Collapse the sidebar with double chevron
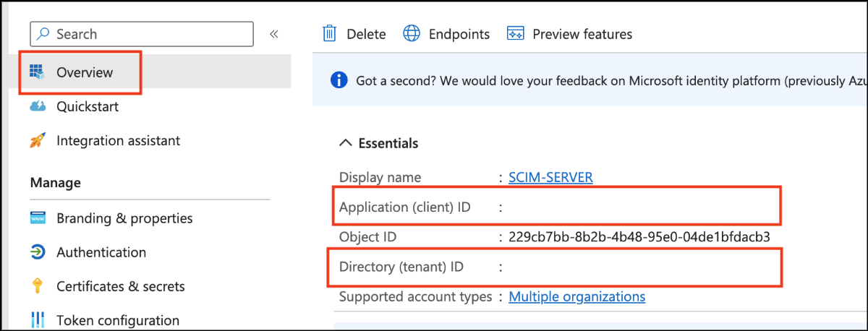 pos(274,34)
